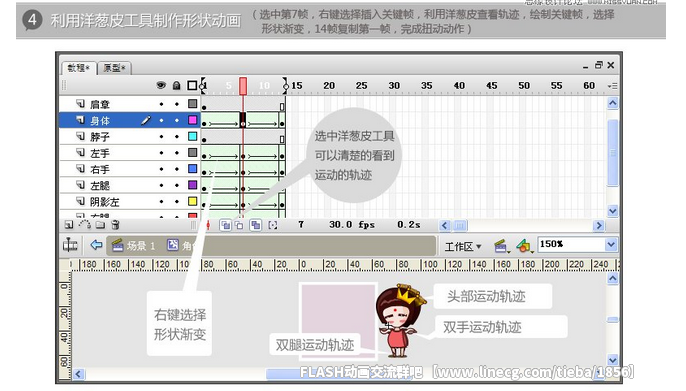Switch to the 教程* document tab
686x391 pixels.
pyautogui.click(x=78, y=68)
